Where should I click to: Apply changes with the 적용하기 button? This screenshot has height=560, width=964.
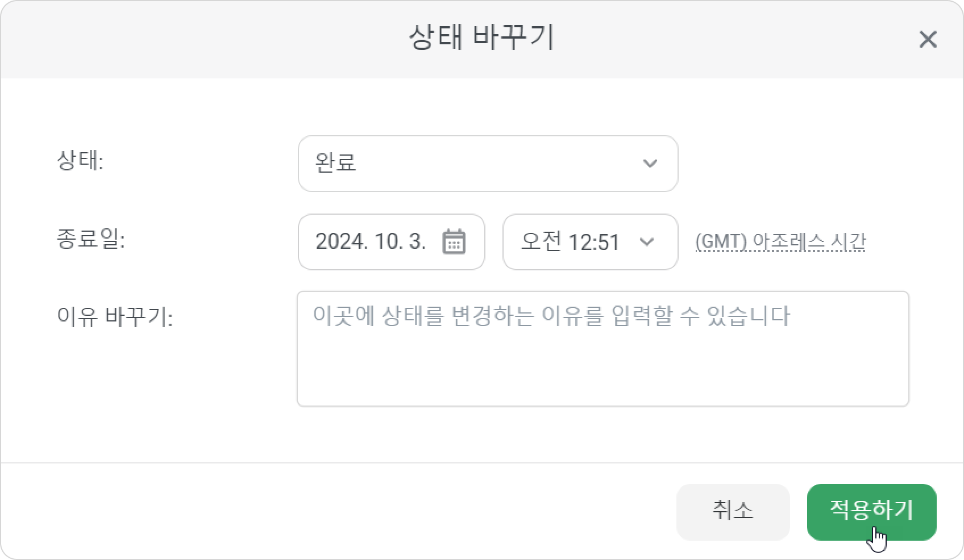pos(871,512)
